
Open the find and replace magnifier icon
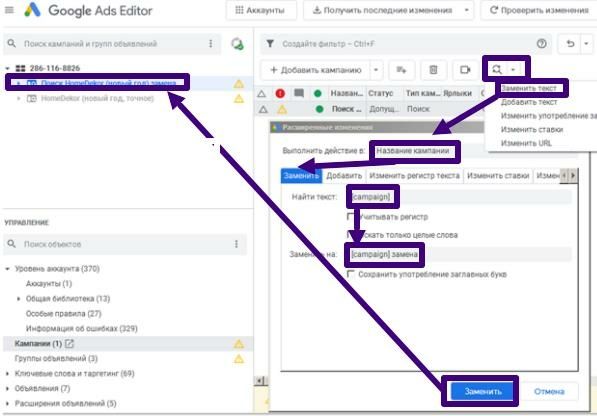click(x=496, y=69)
